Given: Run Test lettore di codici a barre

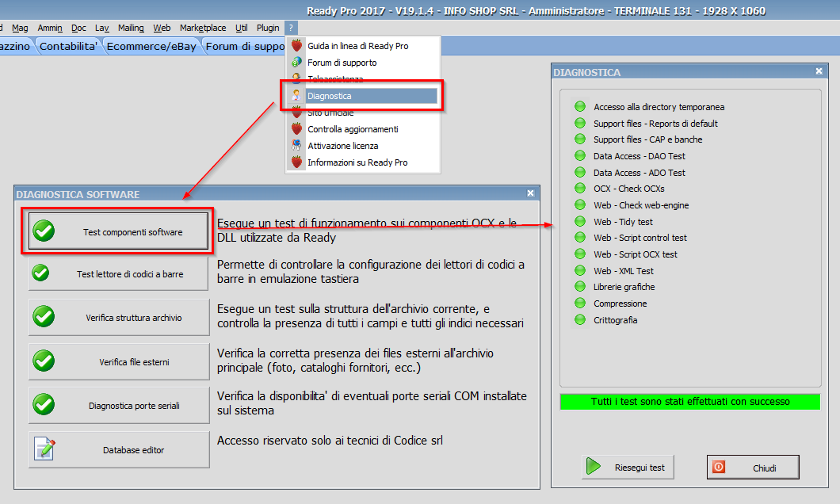Looking at the screenshot, I should pos(118,273).
